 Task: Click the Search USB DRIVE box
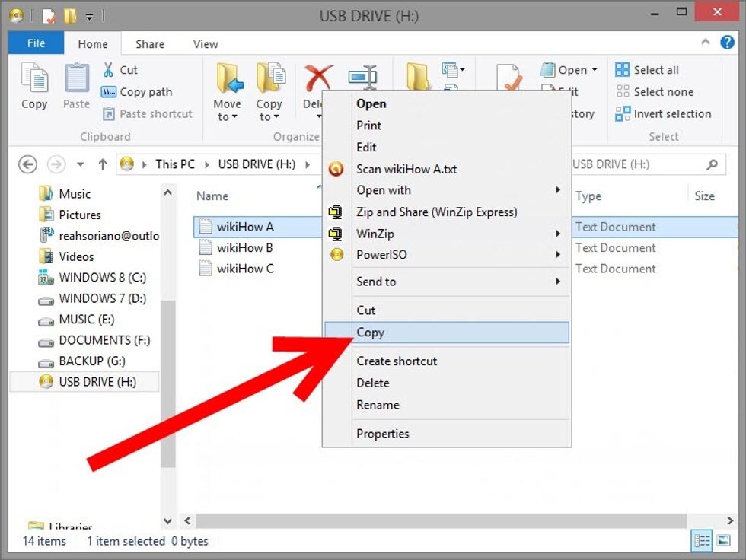(639, 164)
